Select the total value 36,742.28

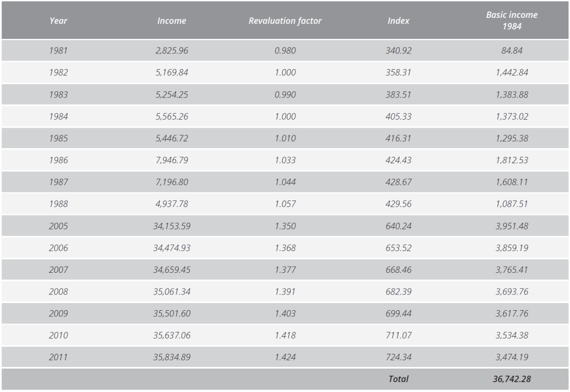click(512, 379)
